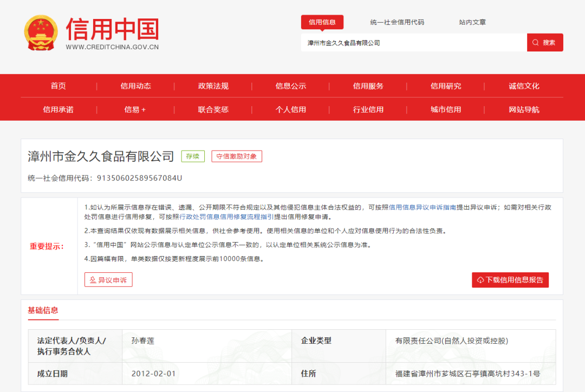Image resolution: width=585 pixels, height=392 pixels.
Task: Click the 信用中国 site title text
Action: point(112,29)
